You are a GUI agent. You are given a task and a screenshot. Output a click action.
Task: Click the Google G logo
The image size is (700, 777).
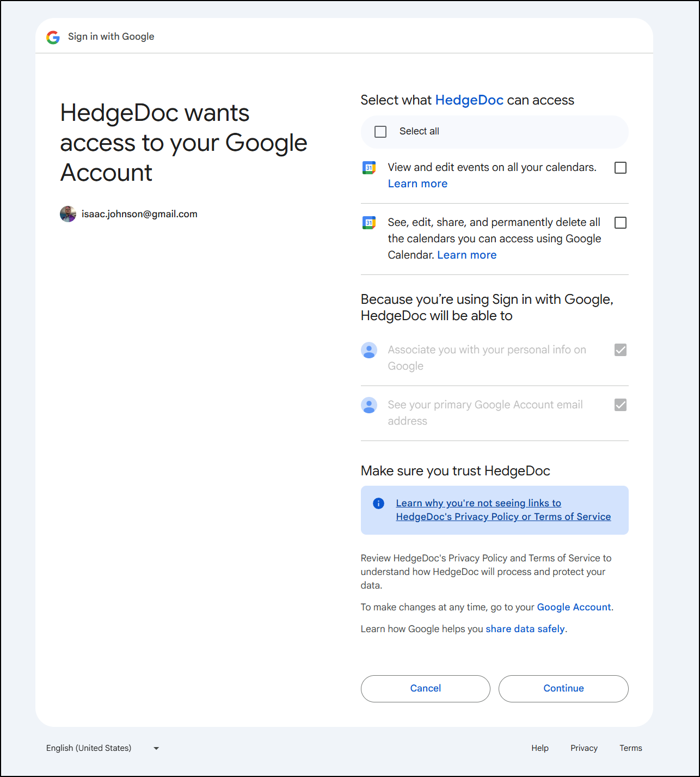tap(53, 37)
